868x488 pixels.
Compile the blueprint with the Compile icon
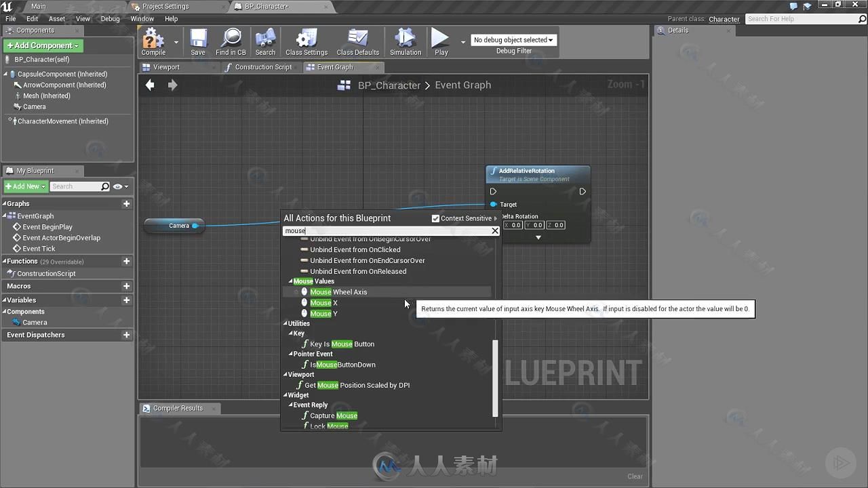click(x=153, y=42)
